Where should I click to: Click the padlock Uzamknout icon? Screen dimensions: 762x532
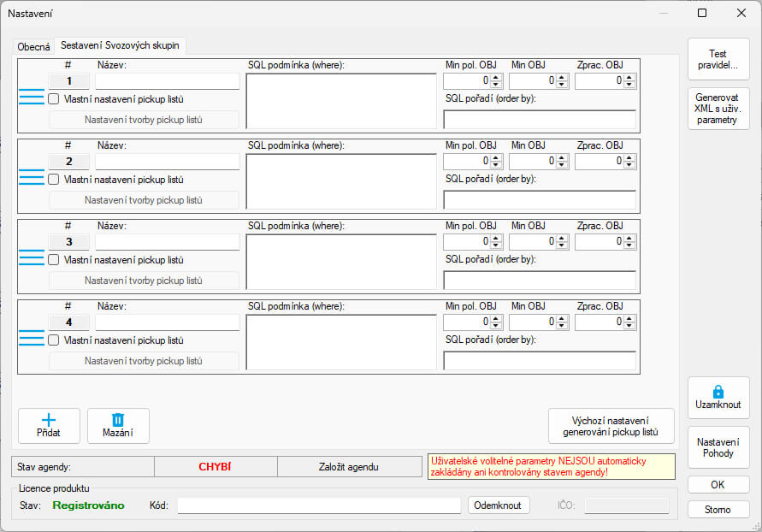pos(718,391)
